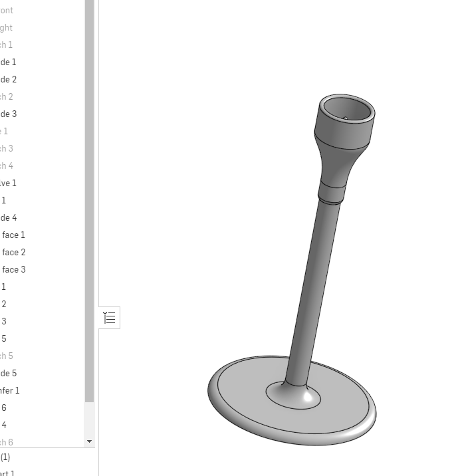Image resolution: width=460 pixels, height=476 pixels.
Task: Select the greyed sketch row 'ch 1'
Action: (x=42, y=45)
